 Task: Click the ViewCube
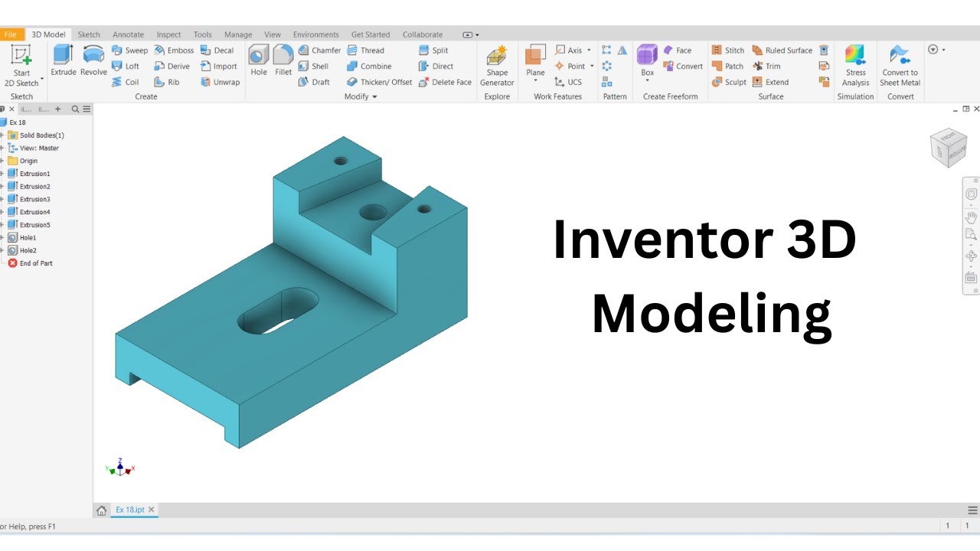[x=948, y=148]
